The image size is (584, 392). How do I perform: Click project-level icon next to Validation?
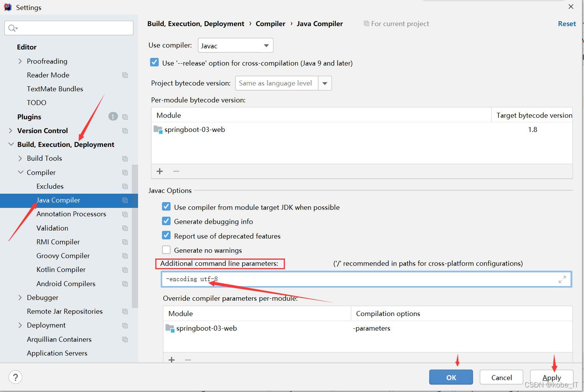click(125, 228)
